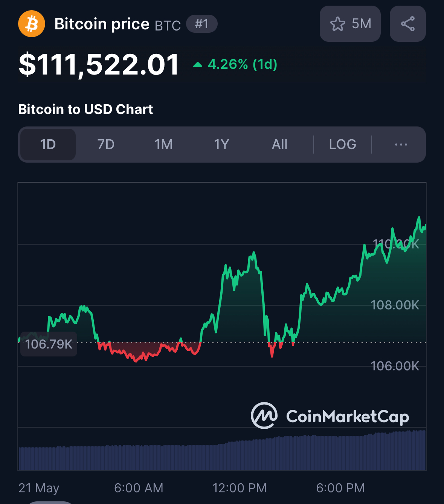This screenshot has height=504, width=444.
Task: Show the 1Y price chart
Action: (221, 145)
